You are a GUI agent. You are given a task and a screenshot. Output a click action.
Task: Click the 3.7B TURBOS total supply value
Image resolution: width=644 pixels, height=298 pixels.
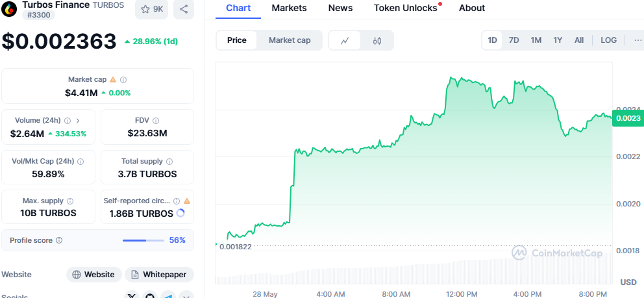pos(147,174)
